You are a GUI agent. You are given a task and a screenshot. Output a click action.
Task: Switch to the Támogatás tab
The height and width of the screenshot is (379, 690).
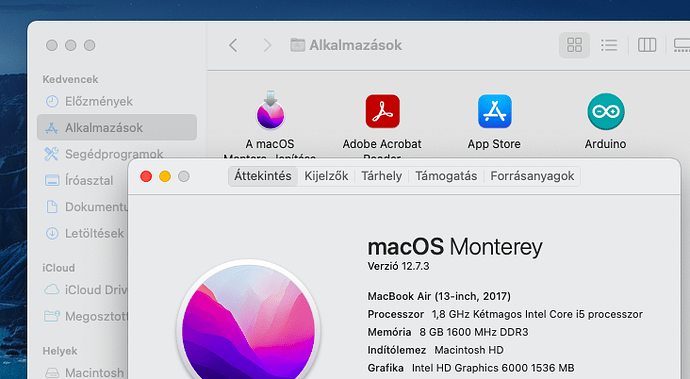446,176
